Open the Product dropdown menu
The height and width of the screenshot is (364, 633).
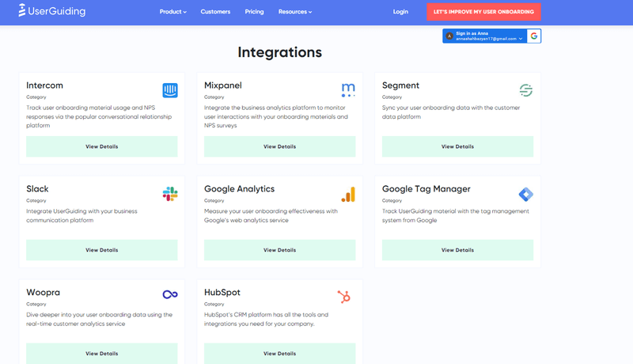[172, 12]
